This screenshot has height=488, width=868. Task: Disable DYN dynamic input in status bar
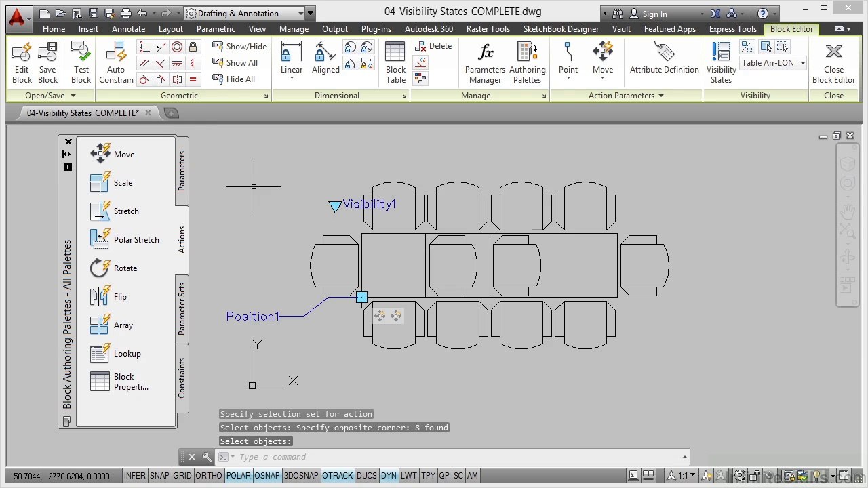pyautogui.click(x=389, y=476)
